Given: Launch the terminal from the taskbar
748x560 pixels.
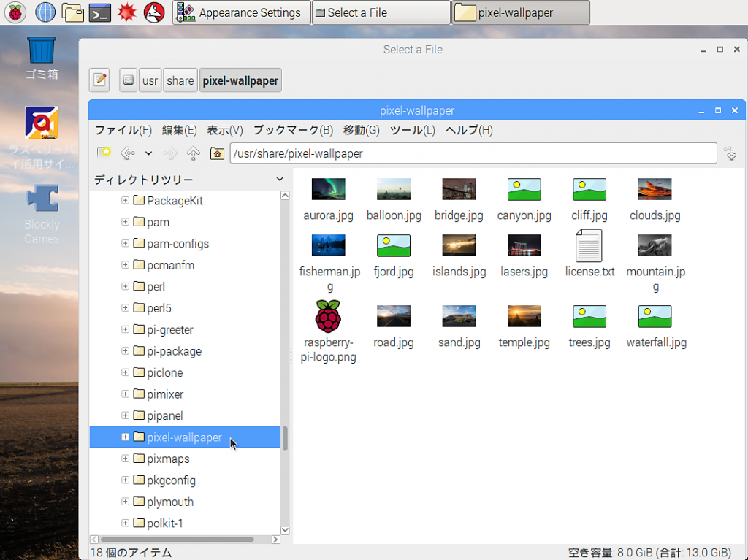Looking at the screenshot, I should click(x=100, y=12).
